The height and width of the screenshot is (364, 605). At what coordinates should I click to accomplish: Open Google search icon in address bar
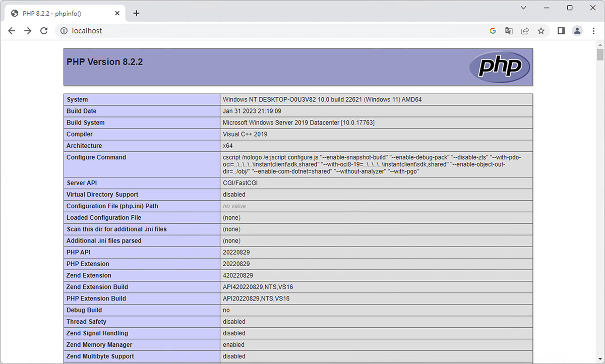493,31
